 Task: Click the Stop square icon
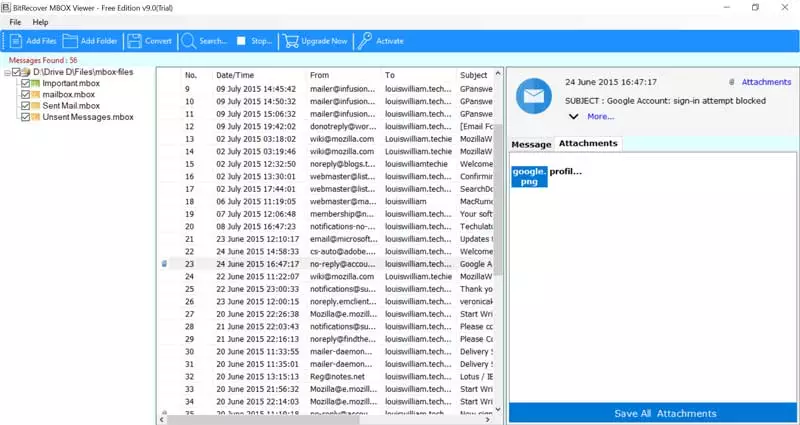click(x=241, y=41)
